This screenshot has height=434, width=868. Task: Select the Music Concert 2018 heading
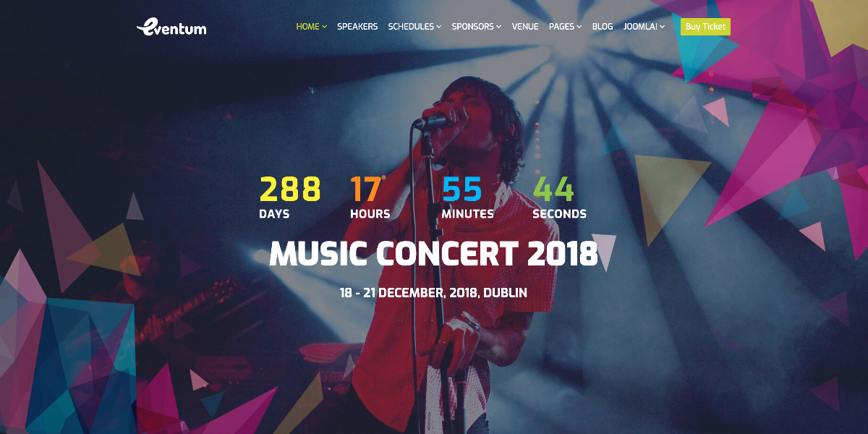(x=433, y=254)
